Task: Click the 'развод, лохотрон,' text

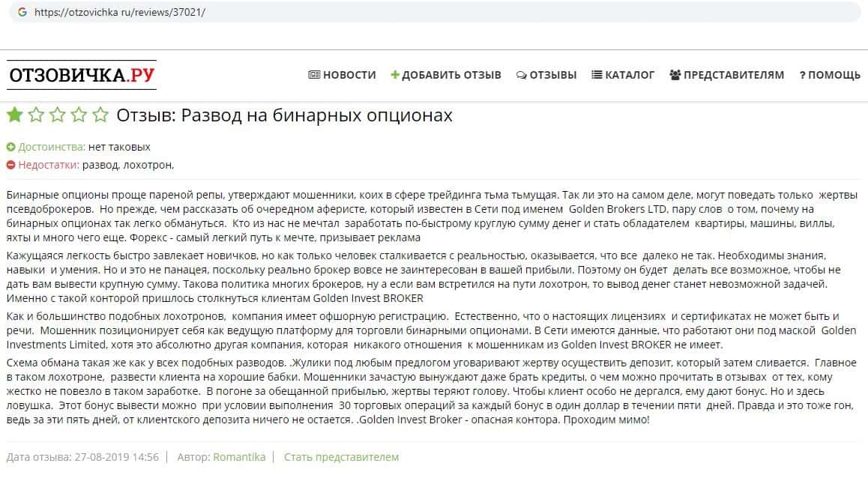Action: click(x=128, y=165)
